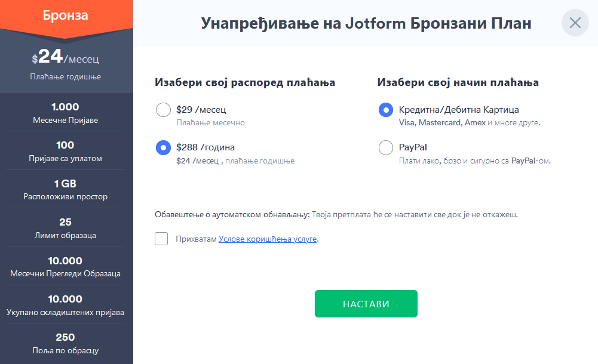
Task: Click the 10.000 Укупано складиштених пријава feature
Action: (66, 305)
